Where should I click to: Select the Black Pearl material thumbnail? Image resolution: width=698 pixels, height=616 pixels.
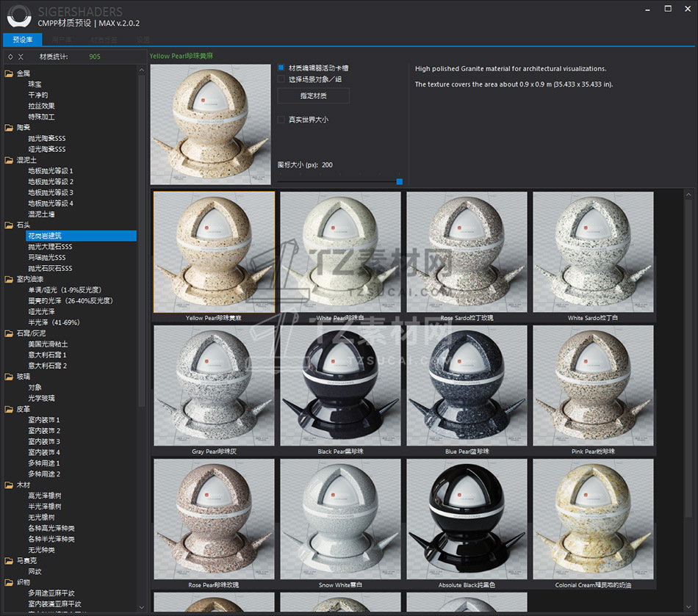tap(340, 385)
